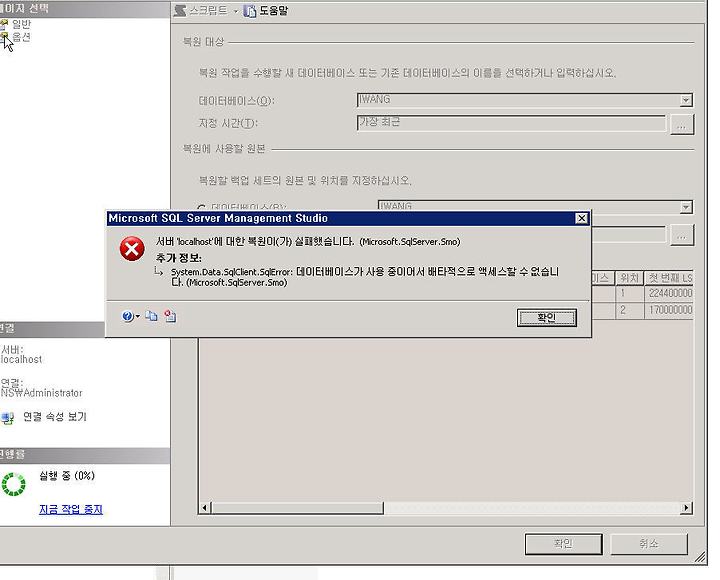The width and height of the screenshot is (720, 580).
Task: Click the 스크립트 script toolbar icon
Action: [180, 11]
